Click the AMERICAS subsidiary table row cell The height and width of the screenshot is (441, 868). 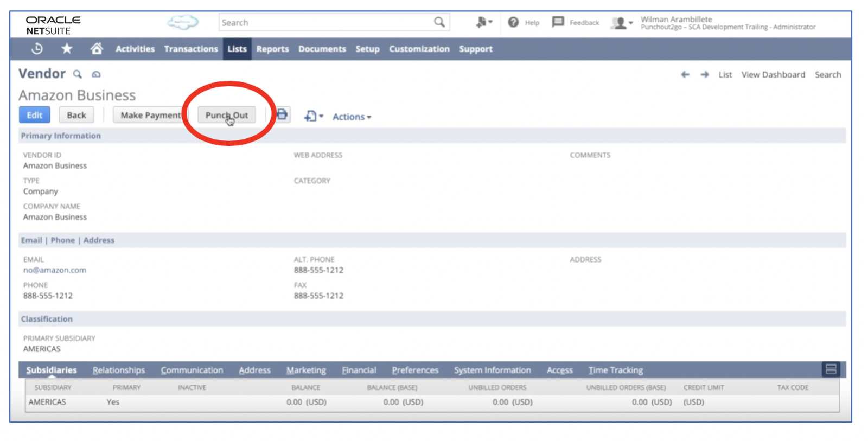[x=47, y=402]
